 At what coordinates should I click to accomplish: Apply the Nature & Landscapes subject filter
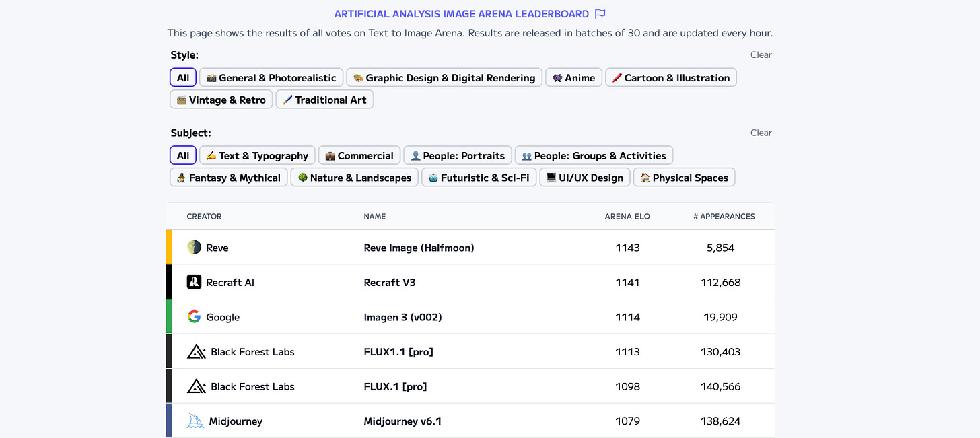354,178
